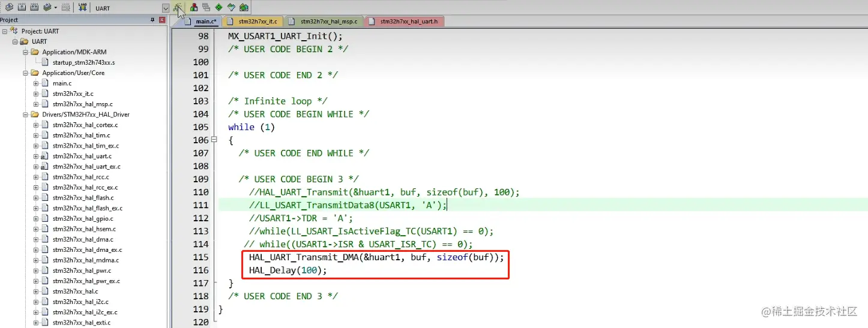Expand the stm32h7xx_hal_uart.c tree node
Viewport: 868px width, 328px height.
[x=36, y=156]
